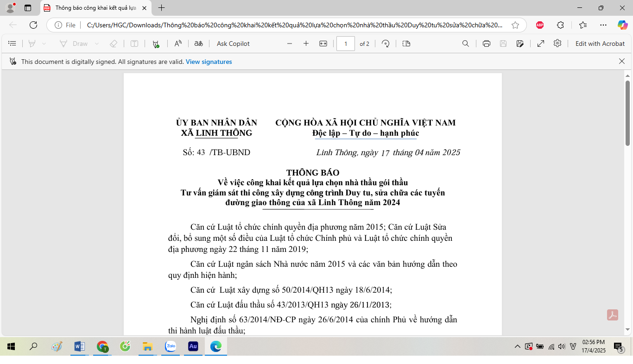This screenshot has height=364, width=633.
Task: Open the Translate tool in the toolbar
Action: (x=199, y=44)
